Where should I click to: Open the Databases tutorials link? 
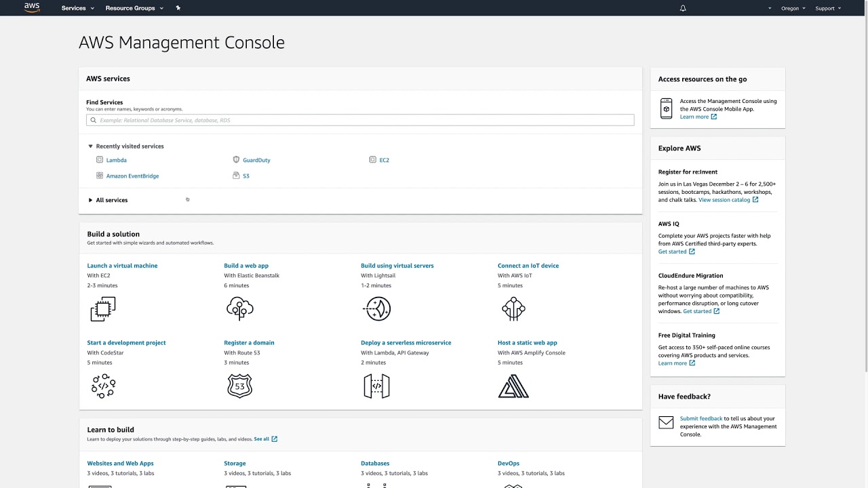pos(375,464)
